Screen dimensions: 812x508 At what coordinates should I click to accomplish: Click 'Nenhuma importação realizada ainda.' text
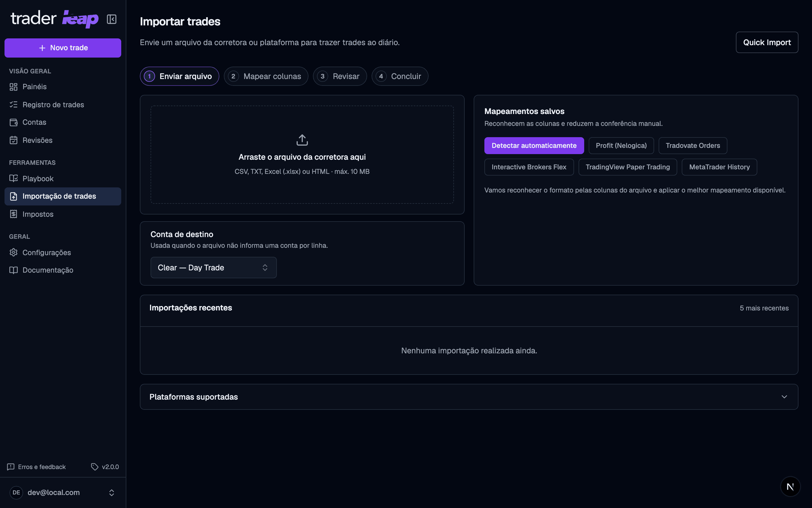[469, 351]
